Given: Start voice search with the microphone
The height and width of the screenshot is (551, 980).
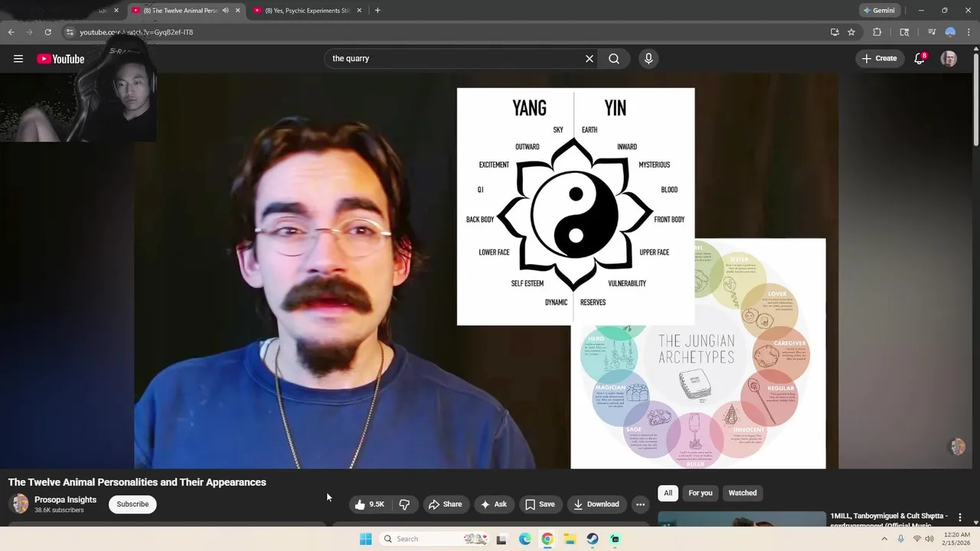Looking at the screenshot, I should 648,59.
